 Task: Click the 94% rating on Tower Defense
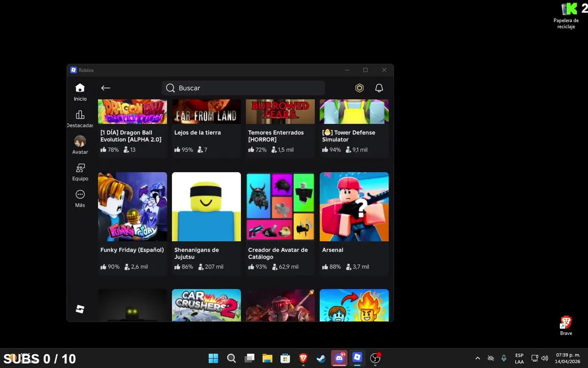(331, 149)
